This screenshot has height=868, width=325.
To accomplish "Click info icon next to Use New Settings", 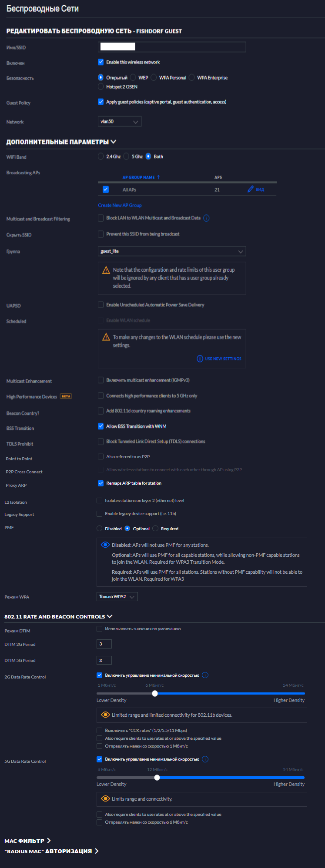I will coord(200,359).
